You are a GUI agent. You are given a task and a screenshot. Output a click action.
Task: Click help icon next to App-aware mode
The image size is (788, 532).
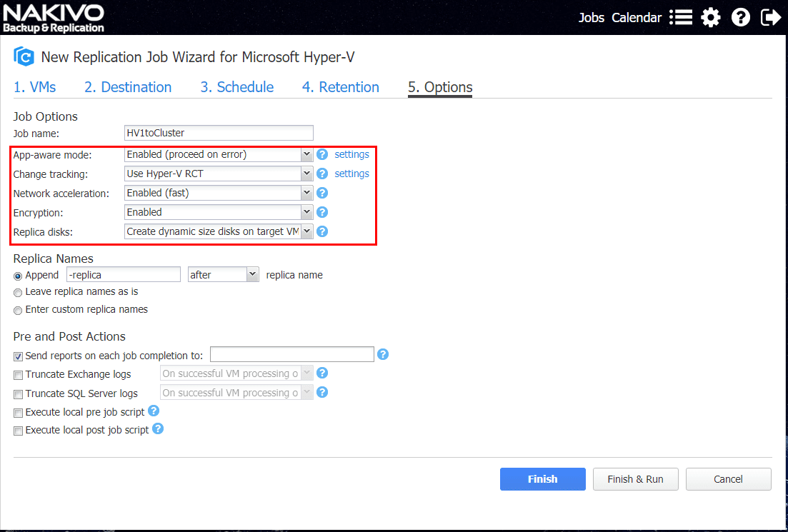(x=322, y=154)
